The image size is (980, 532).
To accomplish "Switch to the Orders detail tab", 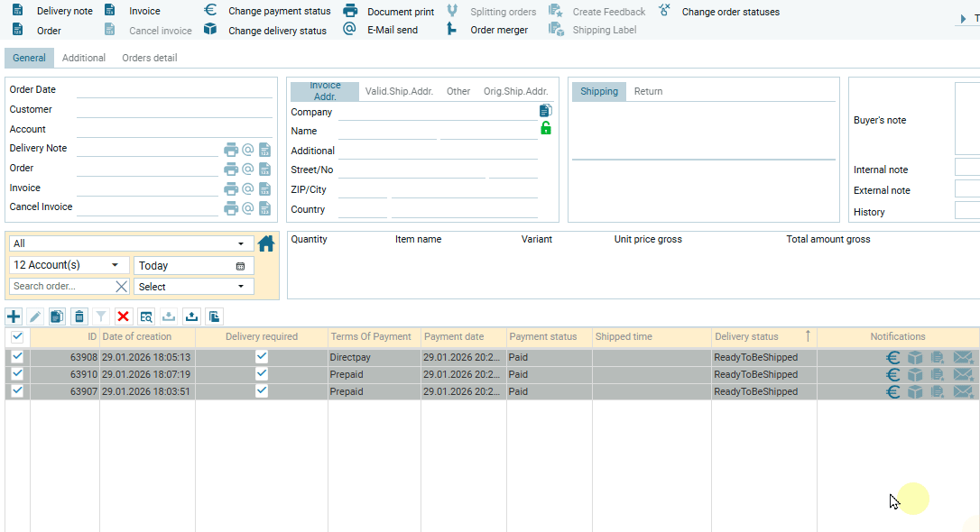I will 150,58.
